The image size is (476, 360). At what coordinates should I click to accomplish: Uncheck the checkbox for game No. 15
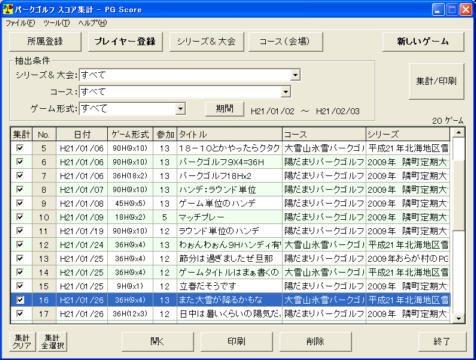click(20, 286)
